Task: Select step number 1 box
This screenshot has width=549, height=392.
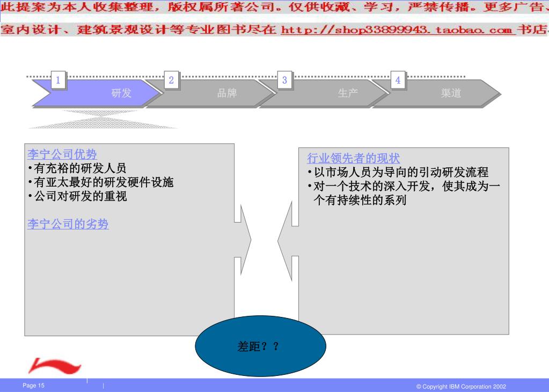Action: [58, 80]
